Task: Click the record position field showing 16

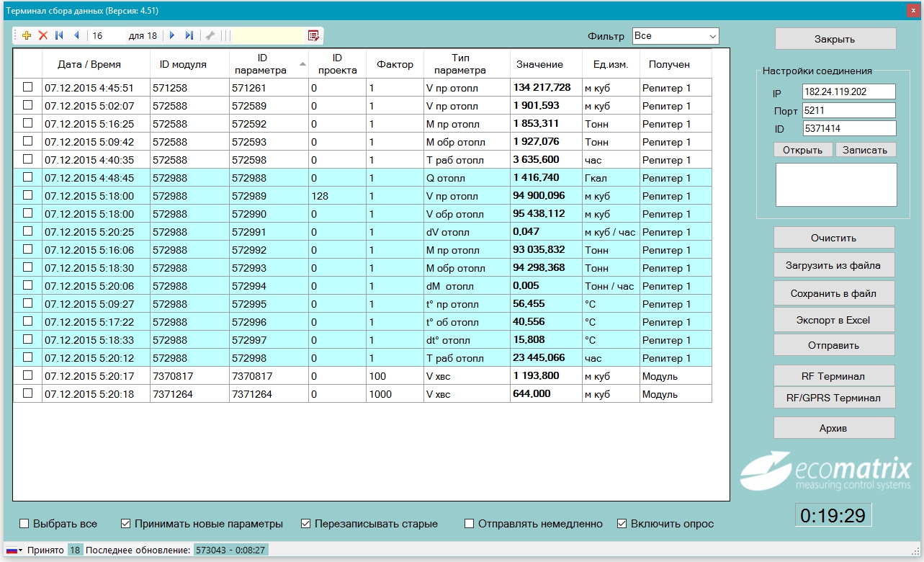Action: point(107,35)
